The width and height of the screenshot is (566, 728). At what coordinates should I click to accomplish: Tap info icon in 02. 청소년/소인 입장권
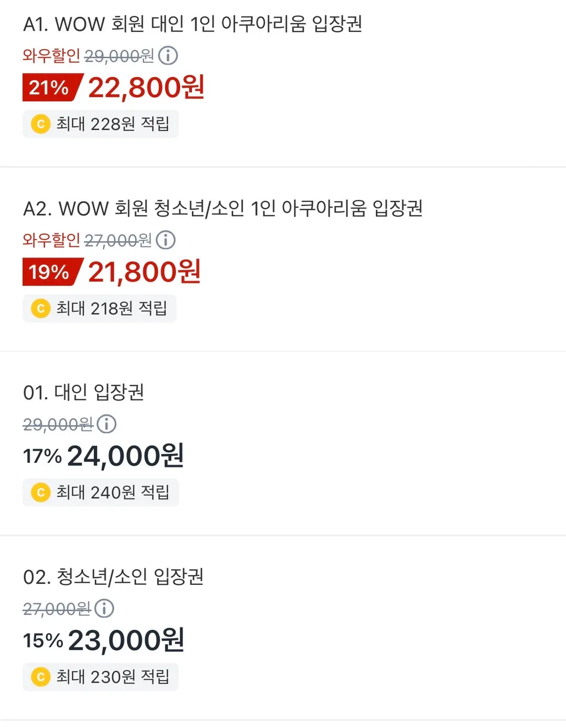pos(104,609)
